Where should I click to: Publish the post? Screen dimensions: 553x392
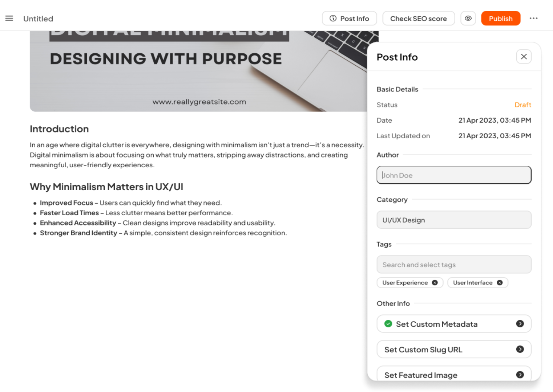[x=500, y=19]
